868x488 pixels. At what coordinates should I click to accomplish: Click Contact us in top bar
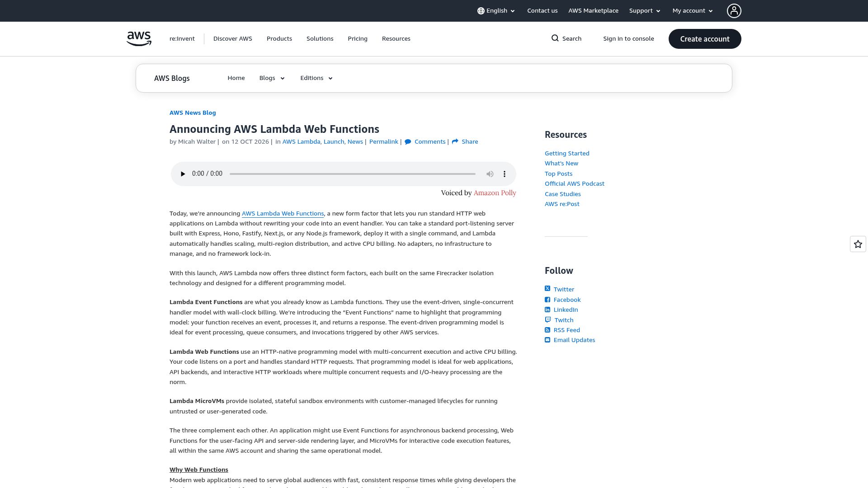click(542, 11)
